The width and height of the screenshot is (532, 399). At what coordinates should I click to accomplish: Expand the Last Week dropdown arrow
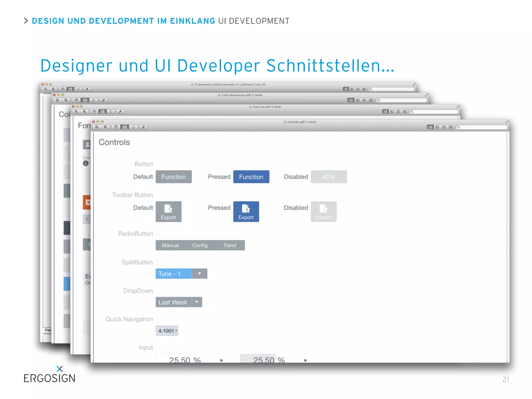click(197, 302)
